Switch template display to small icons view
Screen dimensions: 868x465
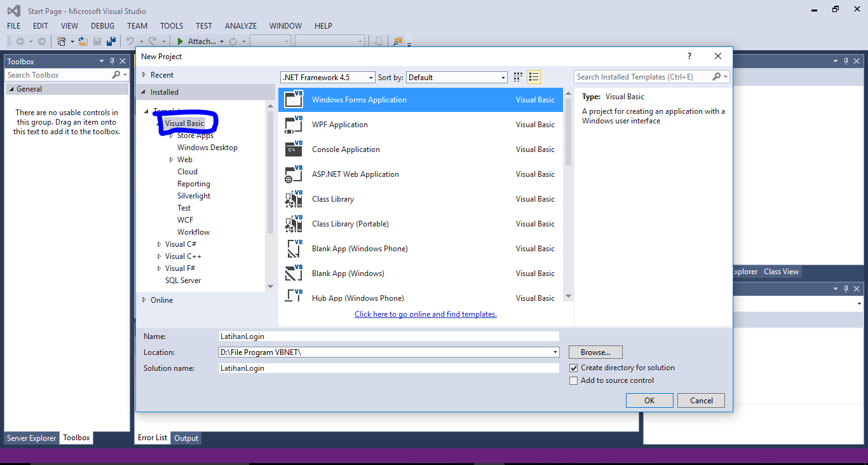pos(517,76)
